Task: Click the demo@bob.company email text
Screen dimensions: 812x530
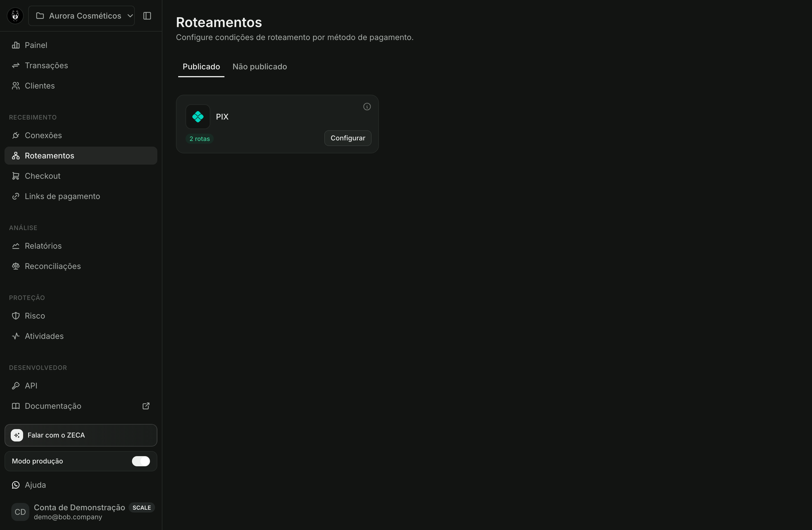Action: click(x=68, y=517)
